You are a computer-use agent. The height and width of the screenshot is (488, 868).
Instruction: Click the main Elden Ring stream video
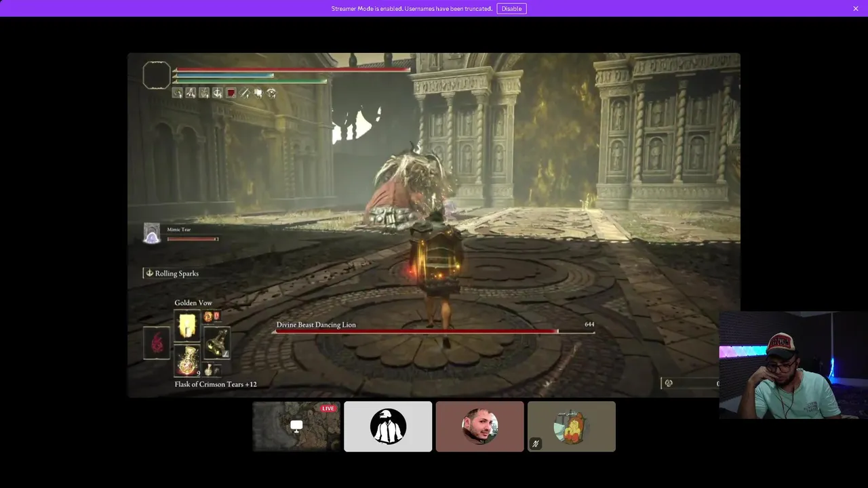point(434,225)
